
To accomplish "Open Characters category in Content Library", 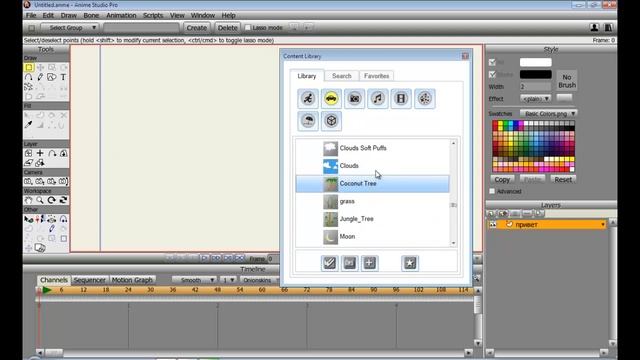I will (x=308, y=98).
